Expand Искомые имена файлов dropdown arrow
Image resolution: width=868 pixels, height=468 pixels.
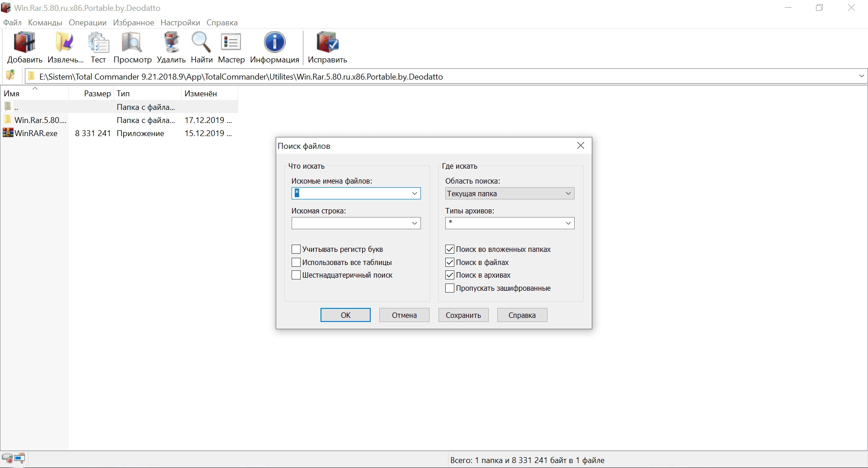(415, 194)
